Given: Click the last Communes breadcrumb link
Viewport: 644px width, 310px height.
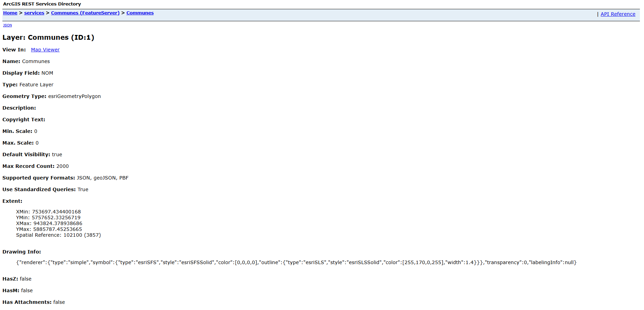Looking at the screenshot, I should point(140,13).
